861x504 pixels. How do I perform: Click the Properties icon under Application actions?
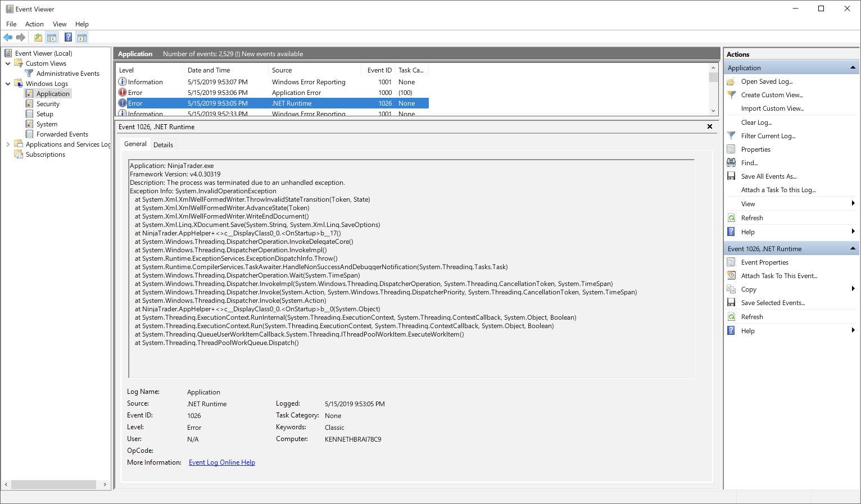[731, 149]
